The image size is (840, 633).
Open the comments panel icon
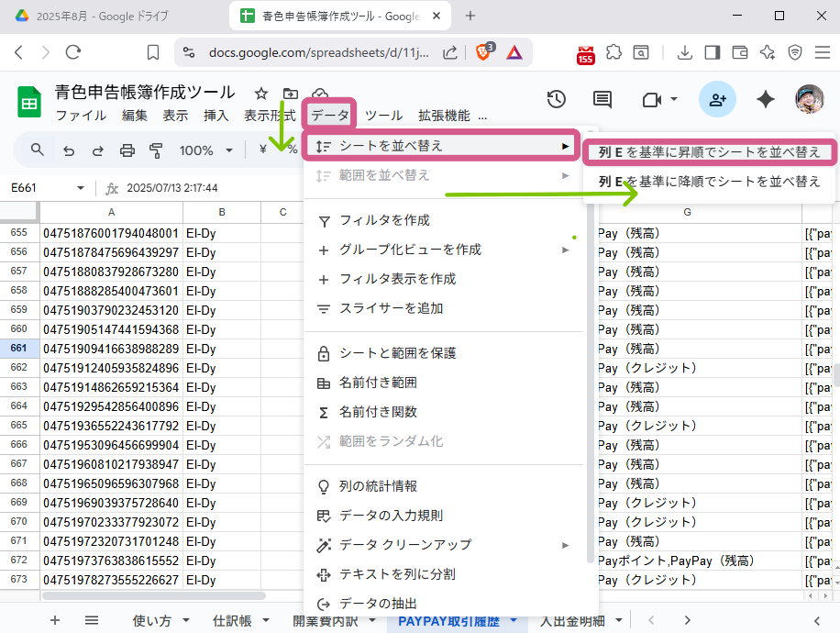click(602, 99)
